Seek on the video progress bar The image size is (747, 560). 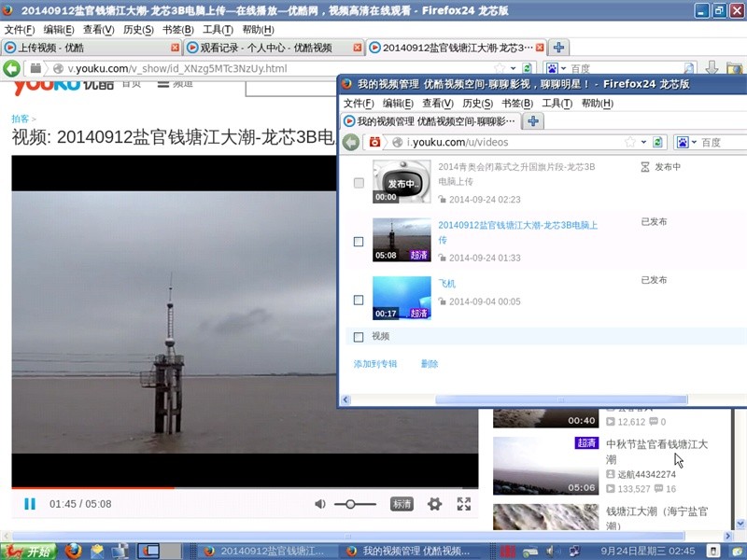245,487
